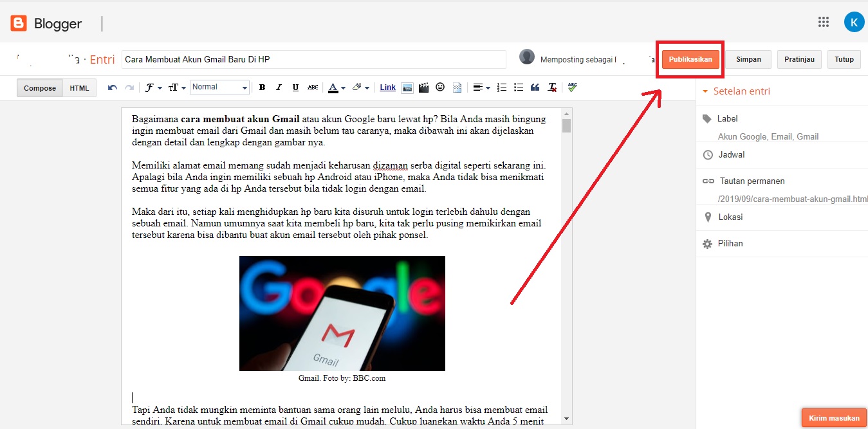Click the Tutup button

click(844, 59)
